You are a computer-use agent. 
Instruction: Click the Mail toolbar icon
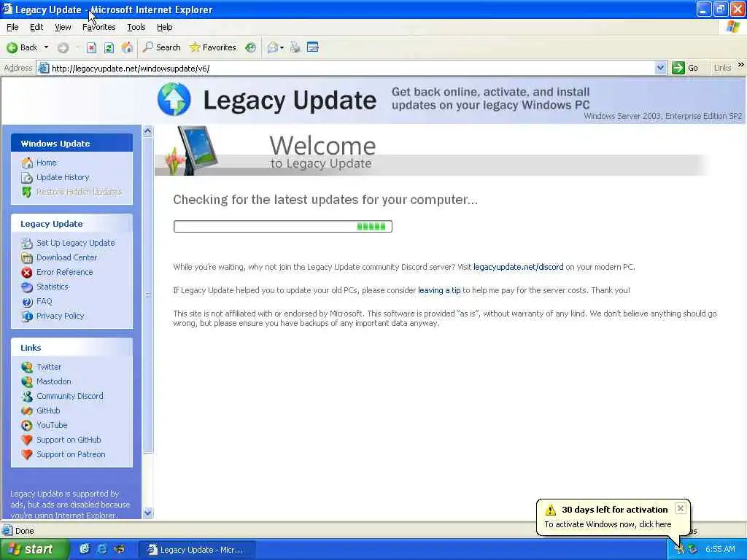coord(273,47)
